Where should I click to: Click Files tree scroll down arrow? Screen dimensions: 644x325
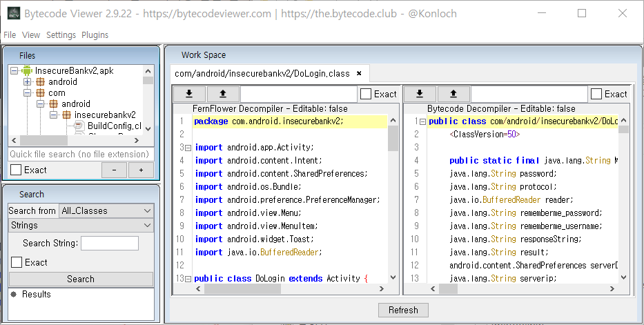click(x=148, y=129)
